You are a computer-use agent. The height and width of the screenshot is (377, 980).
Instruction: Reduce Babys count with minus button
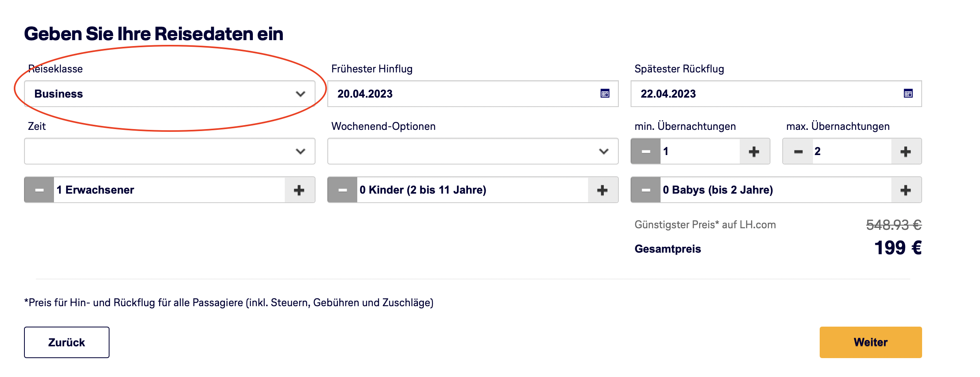pyautogui.click(x=646, y=190)
